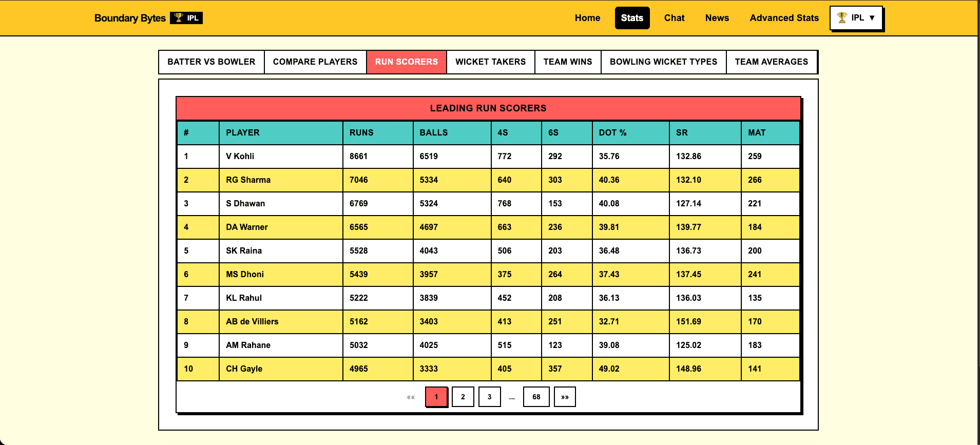Click the RUNS column header
The width and height of the screenshot is (980, 445).
[361, 132]
